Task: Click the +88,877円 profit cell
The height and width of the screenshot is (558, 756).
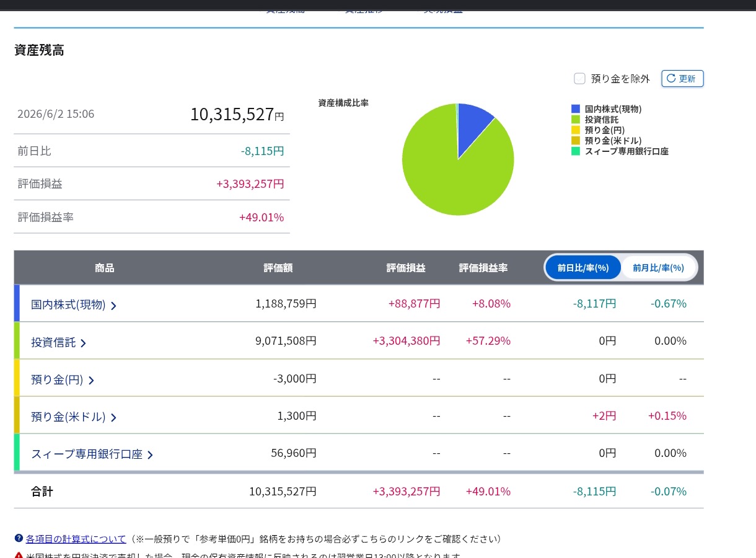Action: [x=415, y=304]
